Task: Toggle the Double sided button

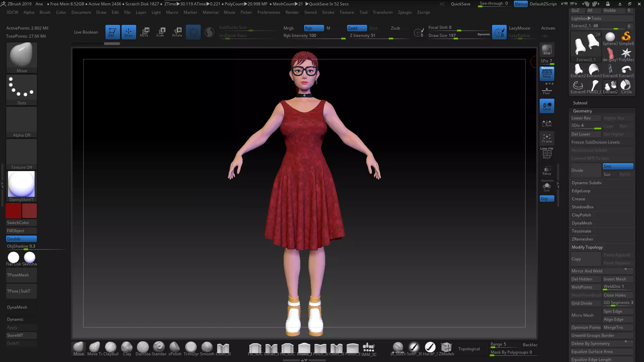Action: (21, 239)
